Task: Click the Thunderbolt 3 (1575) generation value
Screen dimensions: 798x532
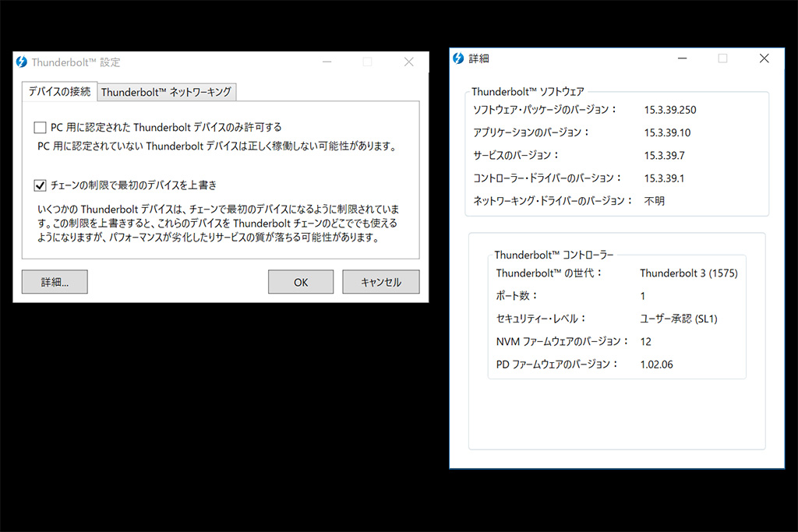Action: tap(689, 273)
